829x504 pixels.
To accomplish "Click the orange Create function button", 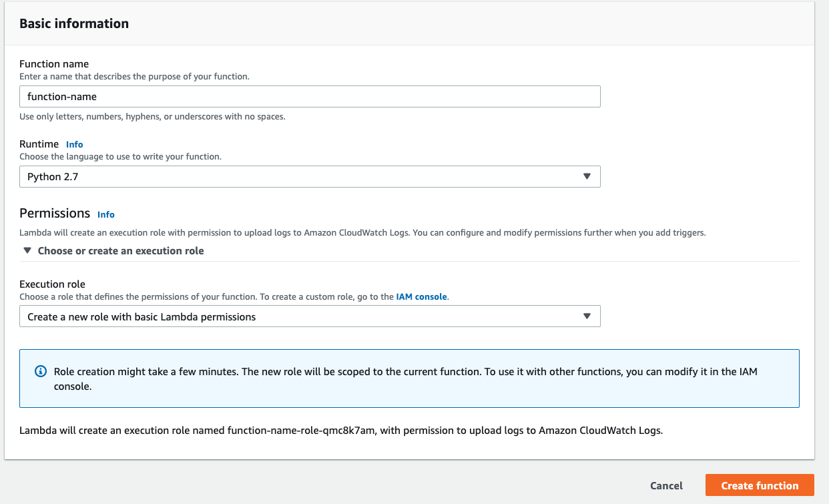I will point(760,485).
